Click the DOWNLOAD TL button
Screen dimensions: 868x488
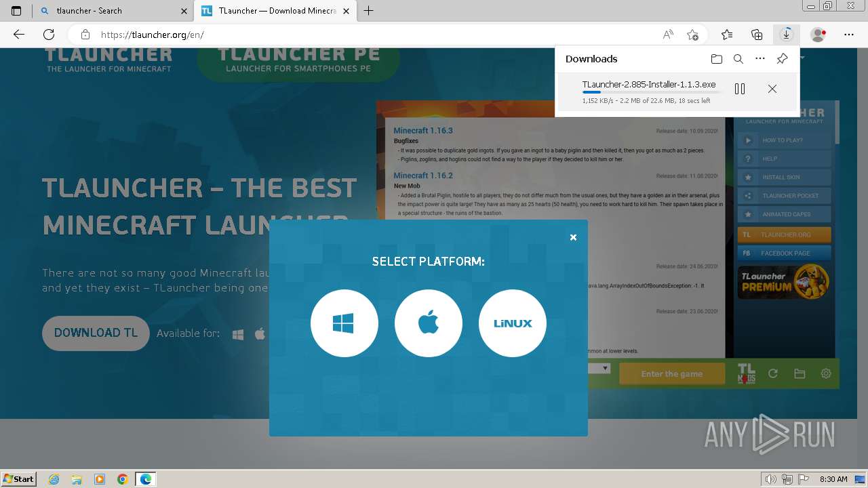(x=96, y=333)
